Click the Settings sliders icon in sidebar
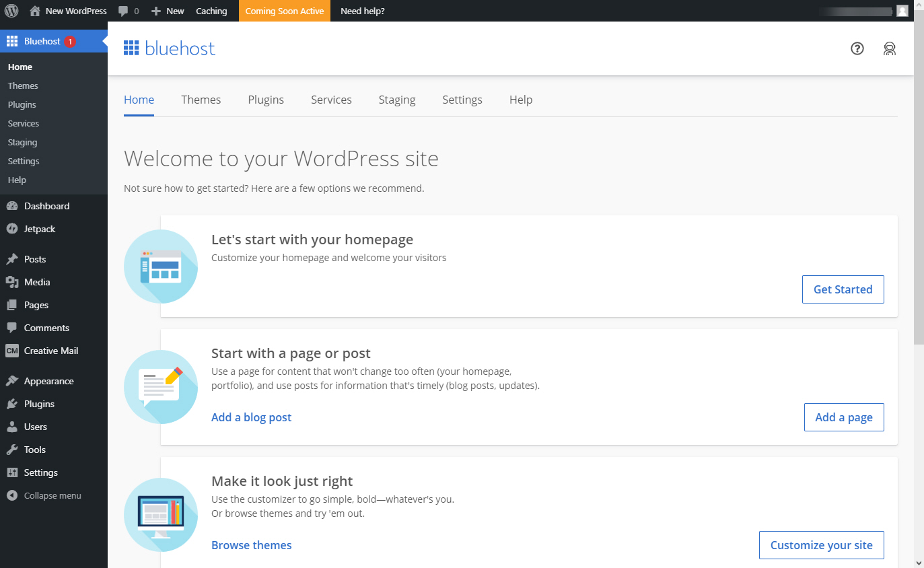The image size is (924, 568). pyautogui.click(x=12, y=472)
